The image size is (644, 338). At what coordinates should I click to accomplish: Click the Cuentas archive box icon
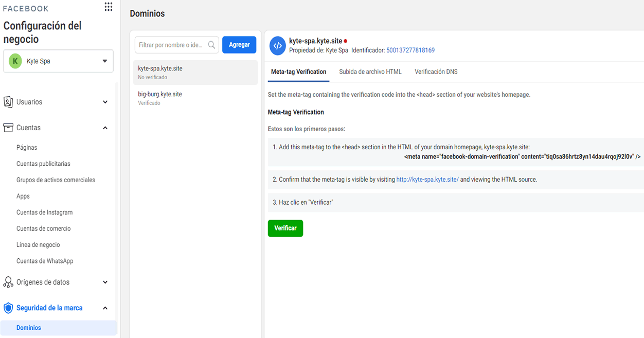8,128
